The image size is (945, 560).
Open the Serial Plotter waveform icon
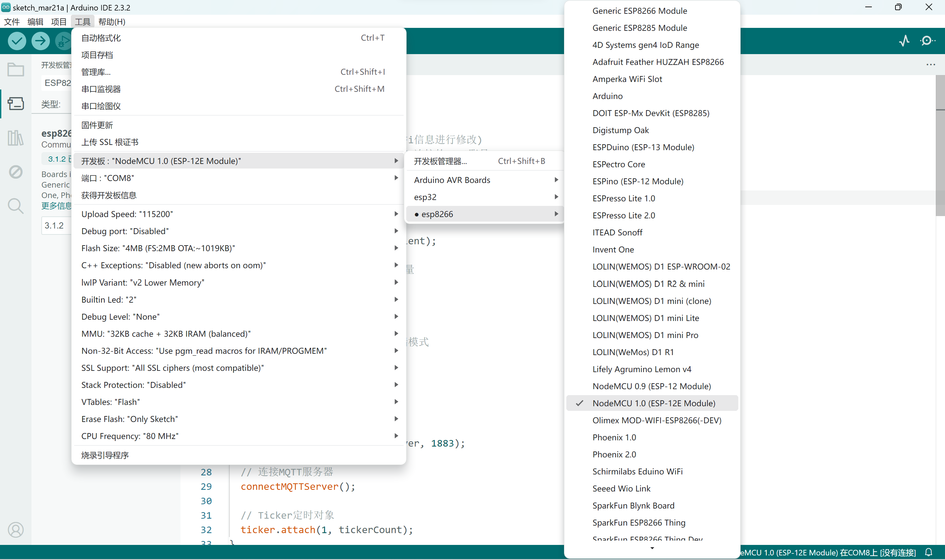[x=904, y=40]
